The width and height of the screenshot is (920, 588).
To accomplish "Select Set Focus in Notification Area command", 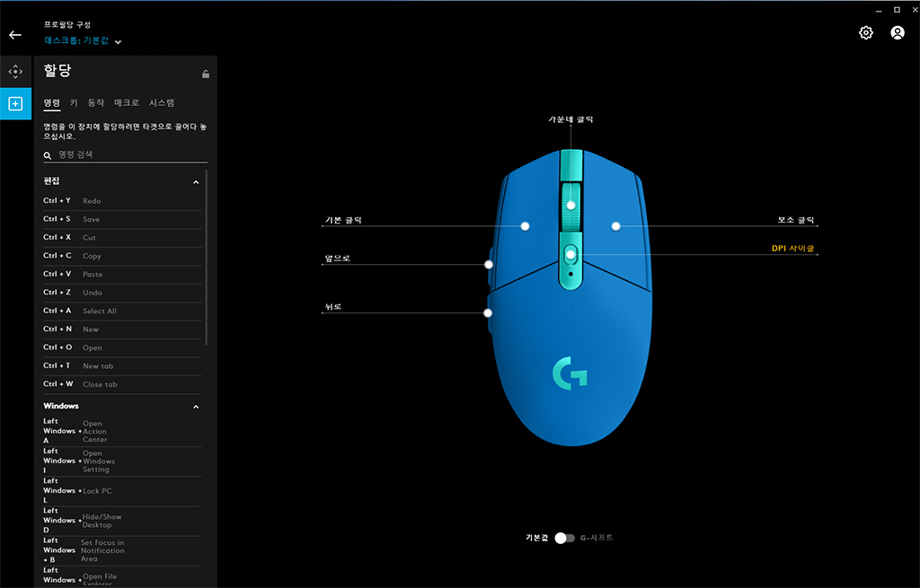I will pos(122,550).
